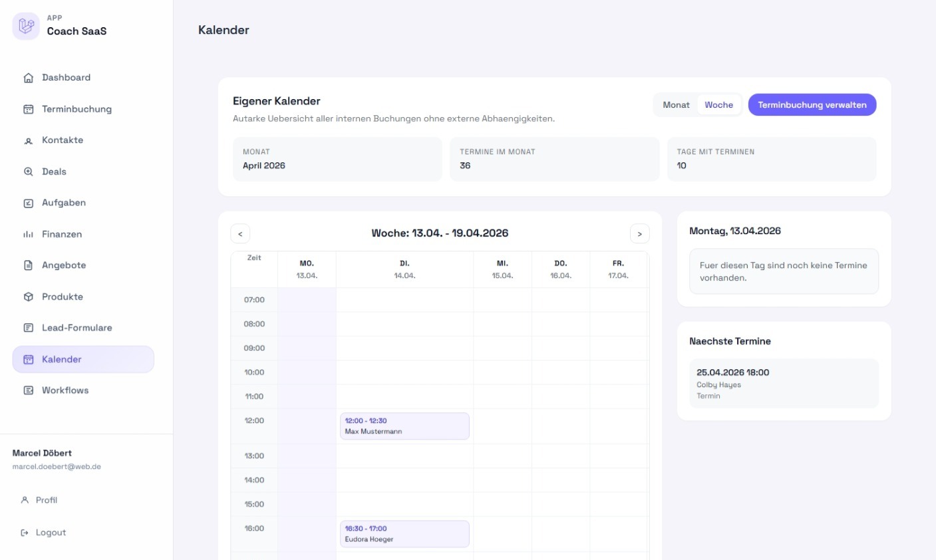This screenshot has width=936, height=560.
Task: Click the Kalender icon in sidebar
Action: 29,359
